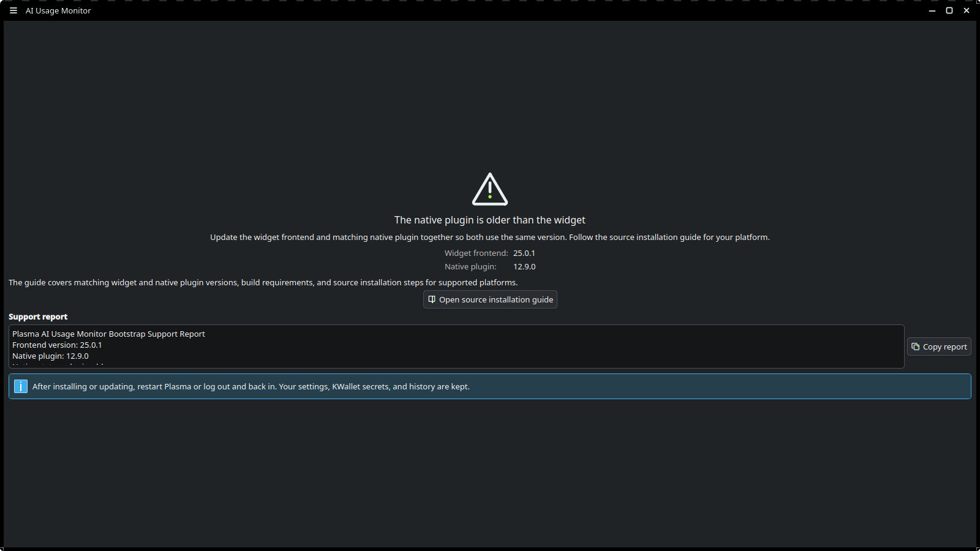The height and width of the screenshot is (551, 980).
Task: Click the blue info icon in banner
Action: tap(21, 386)
